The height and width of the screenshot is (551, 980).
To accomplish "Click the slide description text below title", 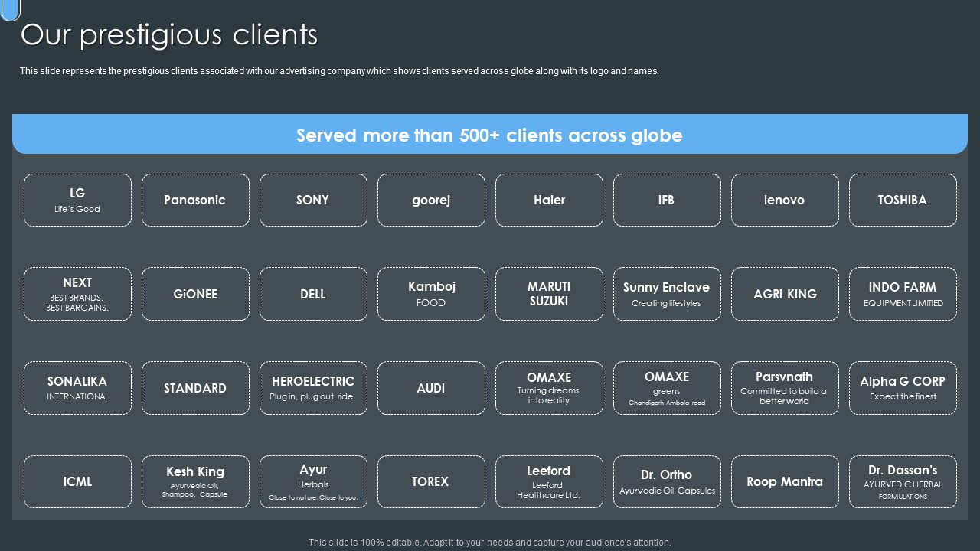I will pos(339,71).
